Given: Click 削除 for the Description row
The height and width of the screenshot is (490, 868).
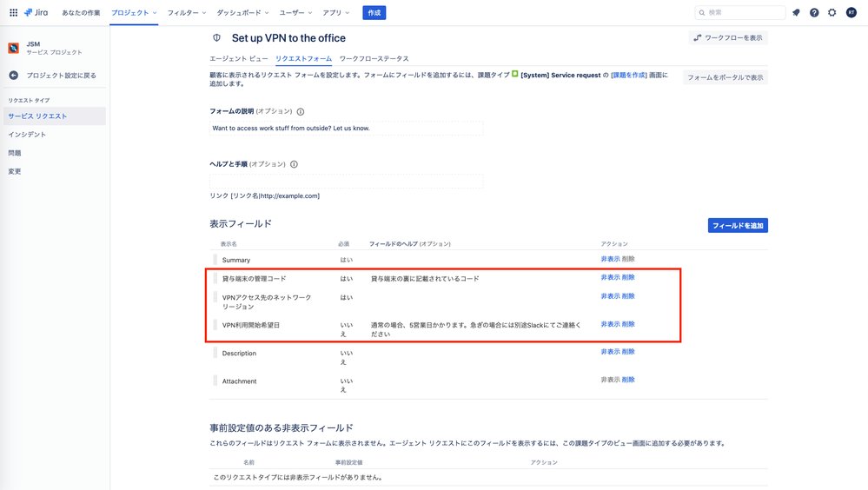Looking at the screenshot, I should tap(628, 352).
